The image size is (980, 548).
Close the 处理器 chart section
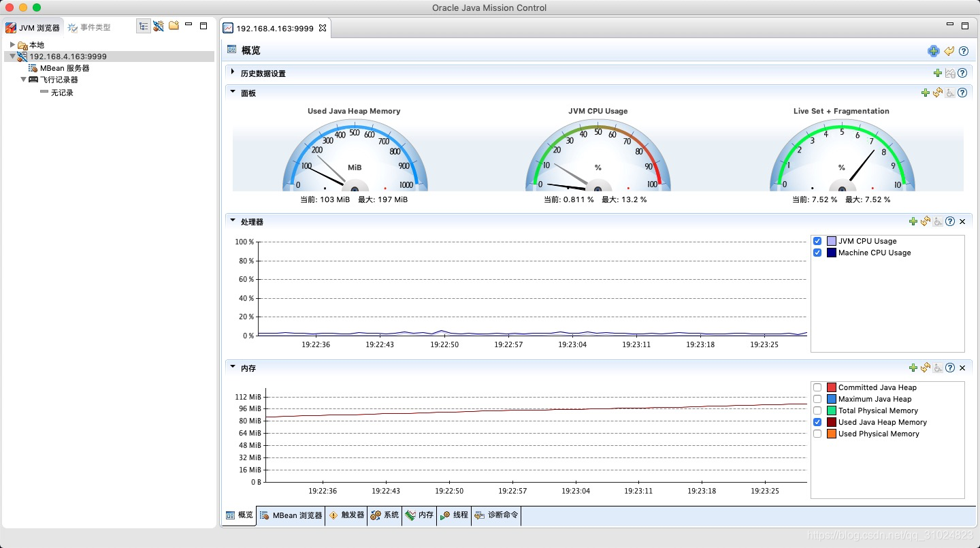962,222
